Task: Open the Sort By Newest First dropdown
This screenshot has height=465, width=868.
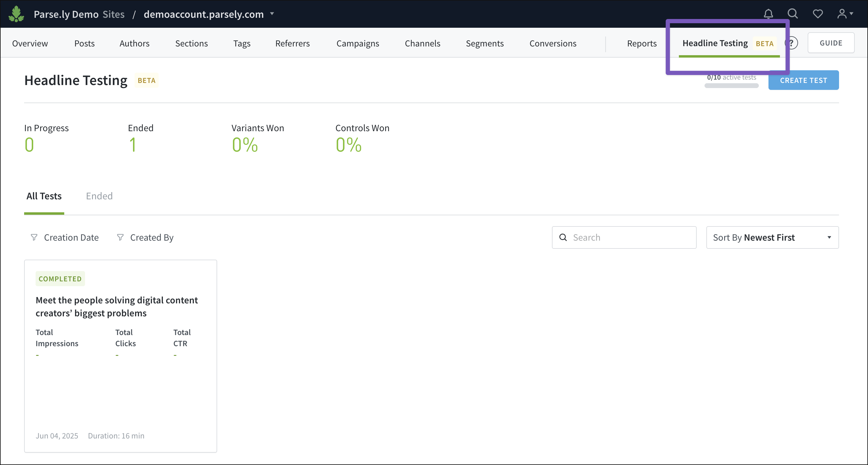Action: coord(772,237)
